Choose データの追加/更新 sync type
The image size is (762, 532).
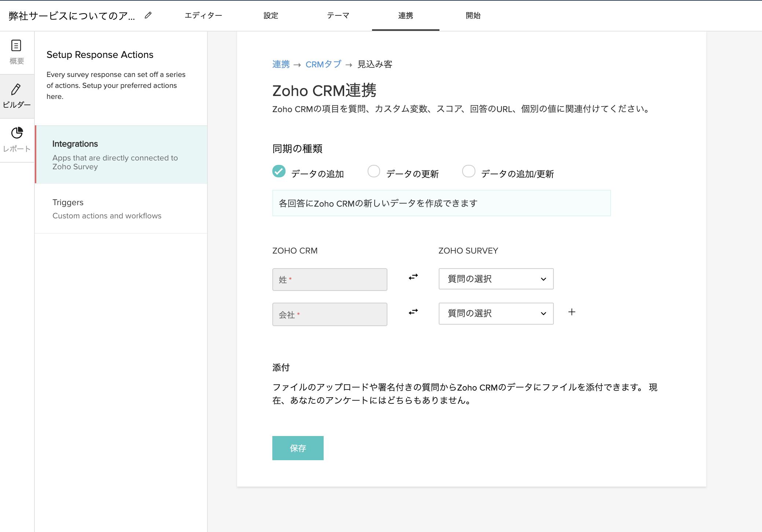click(468, 171)
